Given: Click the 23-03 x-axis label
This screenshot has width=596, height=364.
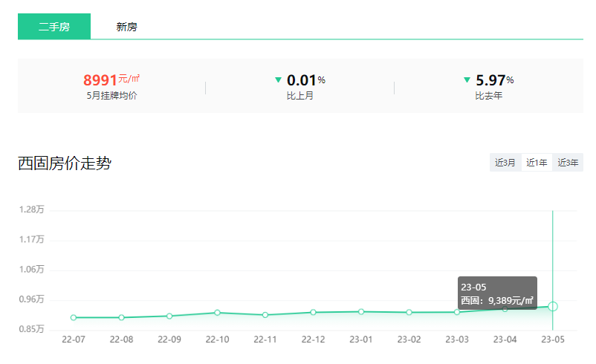Looking at the screenshot, I should [x=457, y=339].
